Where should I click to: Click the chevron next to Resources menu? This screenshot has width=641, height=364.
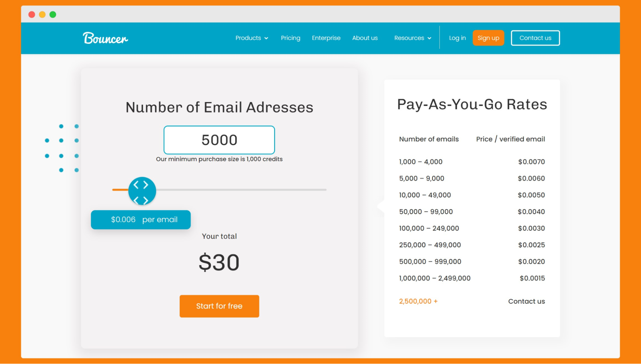click(429, 38)
